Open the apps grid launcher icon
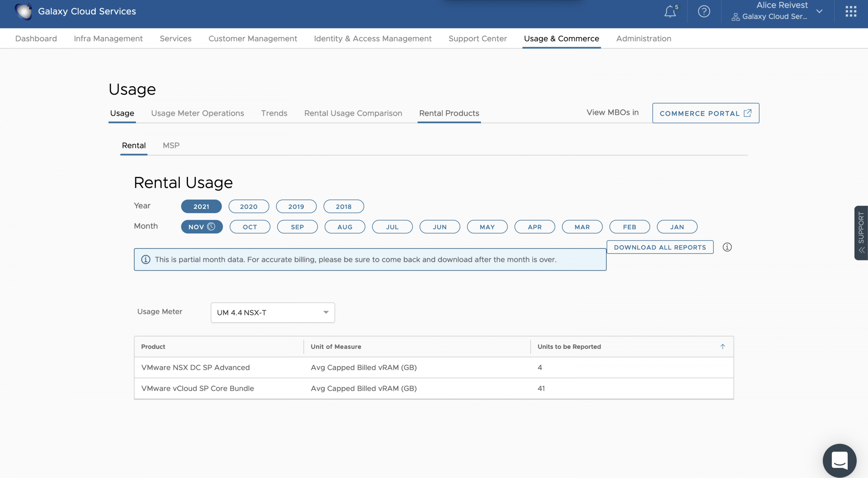Image resolution: width=868 pixels, height=478 pixels. [851, 12]
